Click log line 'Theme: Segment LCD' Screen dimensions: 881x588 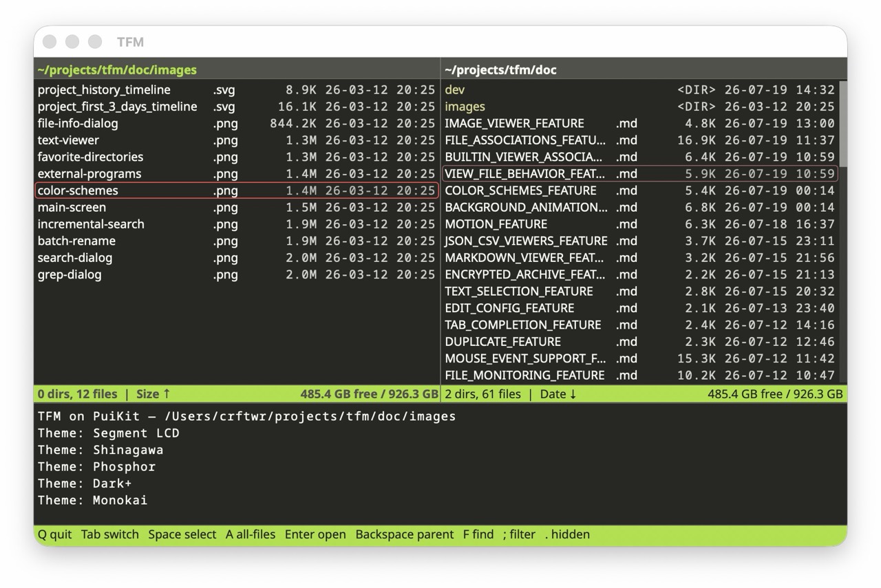click(109, 433)
